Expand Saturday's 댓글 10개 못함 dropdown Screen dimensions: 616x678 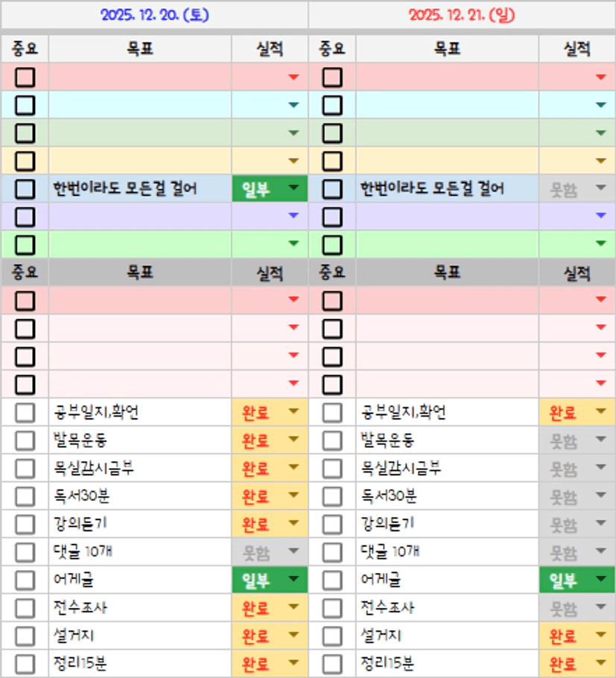pyautogui.click(x=293, y=552)
